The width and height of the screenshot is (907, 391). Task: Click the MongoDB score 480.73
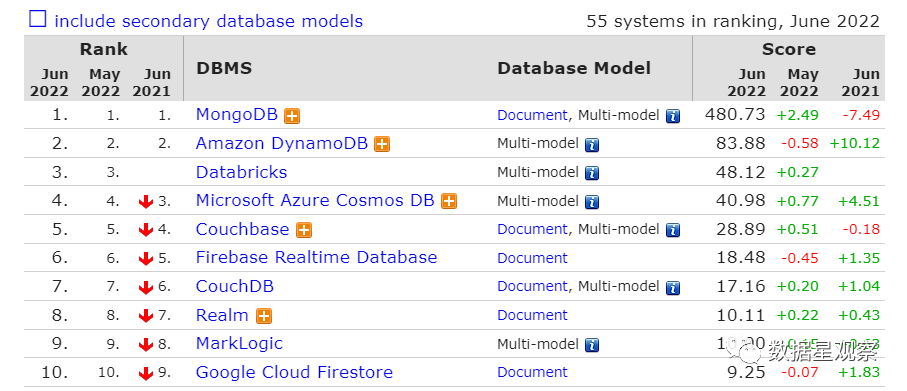735,115
